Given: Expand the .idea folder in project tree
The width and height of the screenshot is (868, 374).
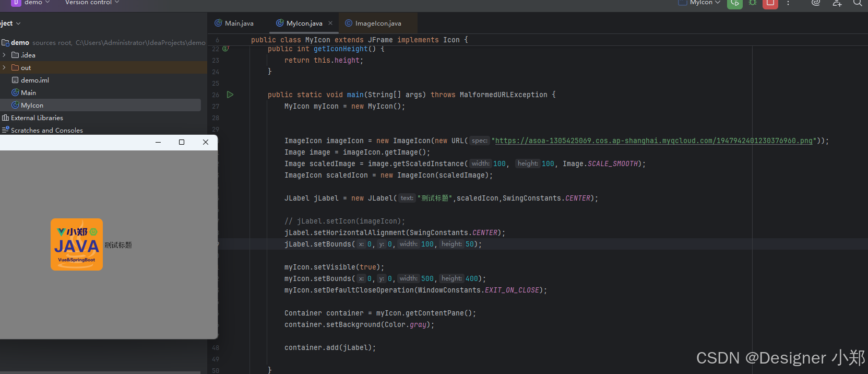Looking at the screenshot, I should 4,55.
